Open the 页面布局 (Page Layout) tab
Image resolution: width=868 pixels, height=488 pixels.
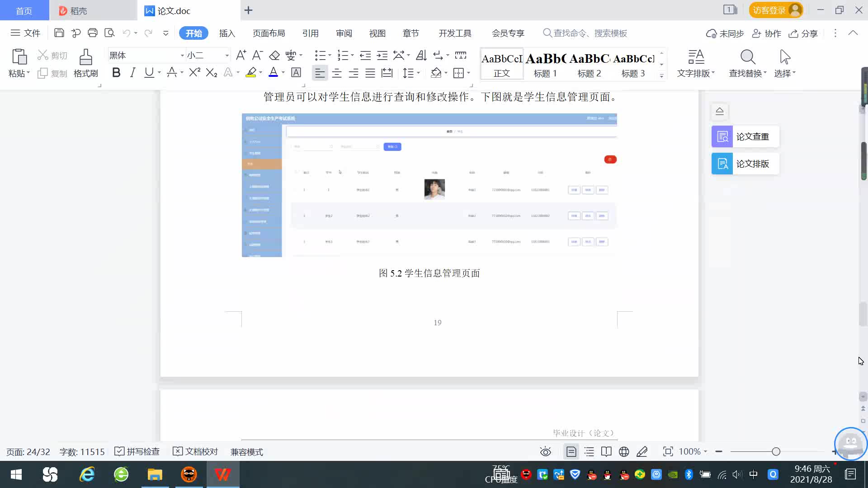coord(269,33)
